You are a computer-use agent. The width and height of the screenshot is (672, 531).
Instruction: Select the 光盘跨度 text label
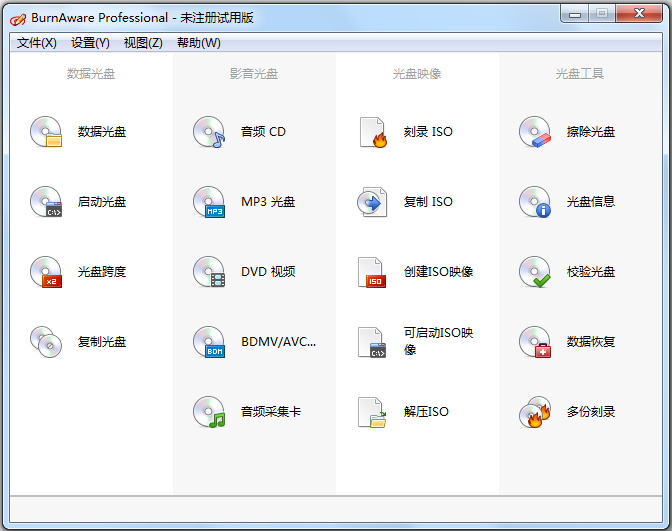pyautogui.click(x=102, y=272)
